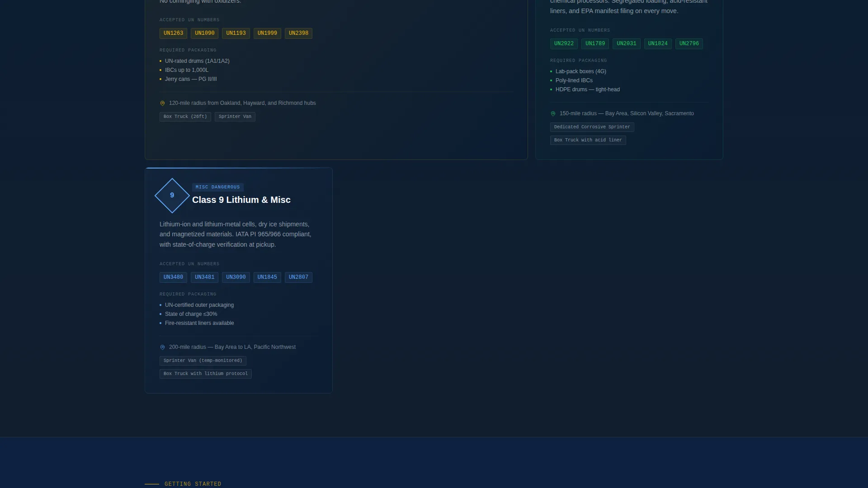The image size is (868, 488).
Task: Select the UN2922 tag
Action: click(x=564, y=44)
